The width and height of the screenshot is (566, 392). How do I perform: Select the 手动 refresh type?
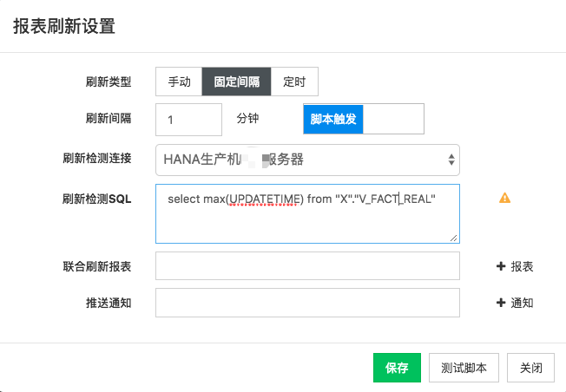[x=179, y=82]
